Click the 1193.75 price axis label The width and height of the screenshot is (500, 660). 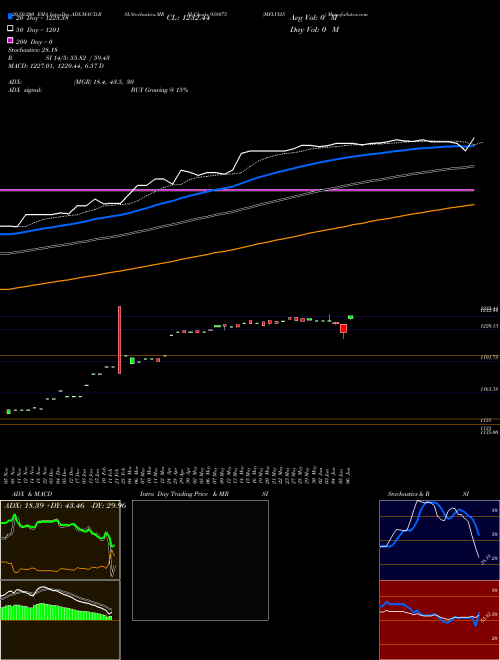click(489, 357)
